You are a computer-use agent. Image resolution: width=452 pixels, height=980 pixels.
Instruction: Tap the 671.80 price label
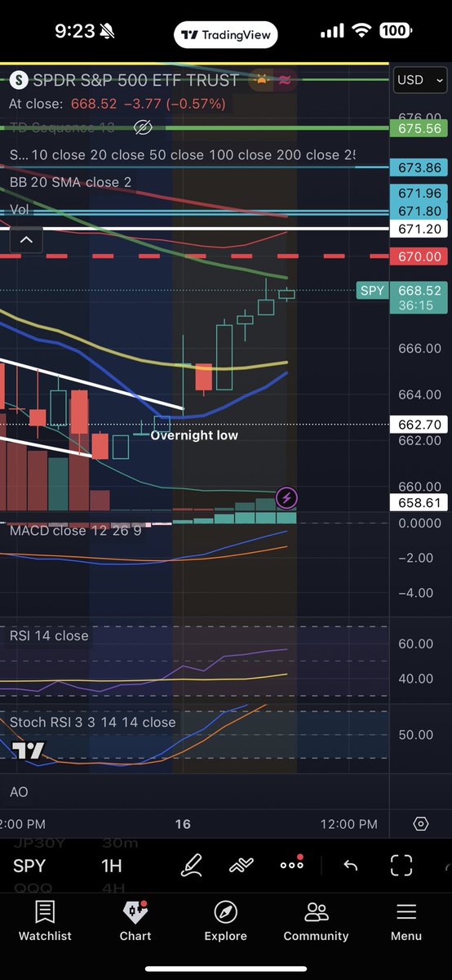pyautogui.click(x=419, y=212)
